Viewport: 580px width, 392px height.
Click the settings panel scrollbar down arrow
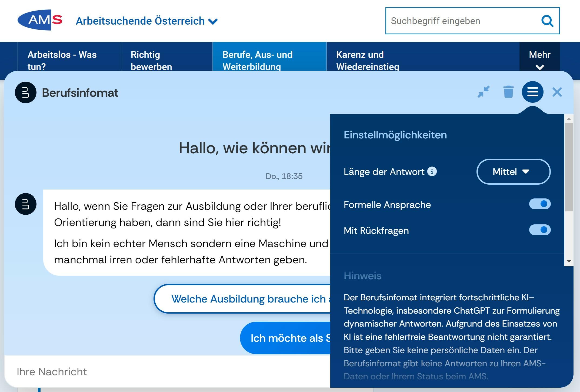coord(569,261)
